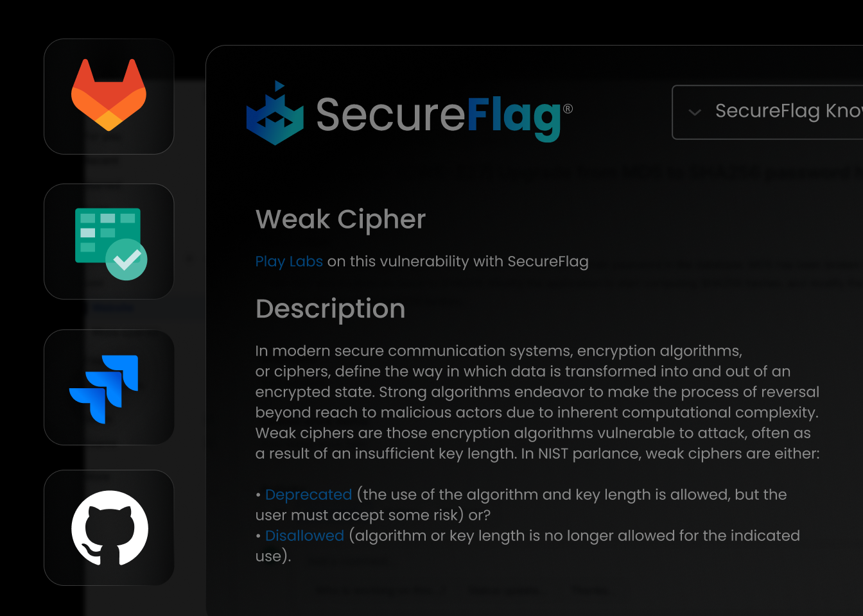Expand the chevron arrow in the SecureFlag dropdown
Screen dimensions: 863x616
[694, 112]
